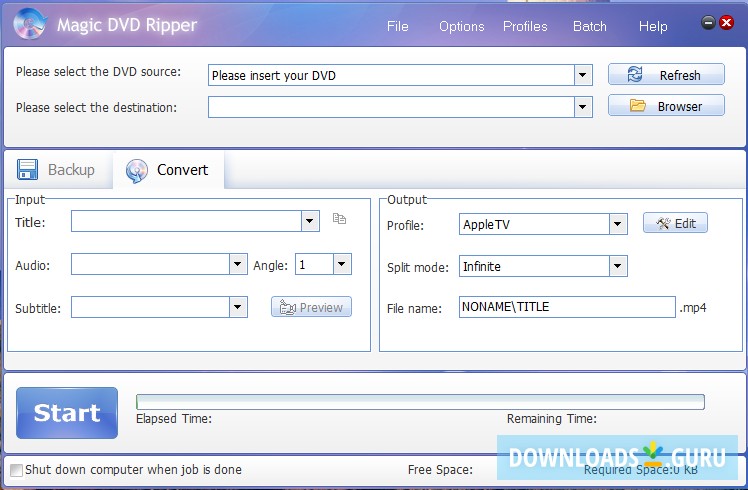
Task: Open the Options menu
Action: (461, 26)
